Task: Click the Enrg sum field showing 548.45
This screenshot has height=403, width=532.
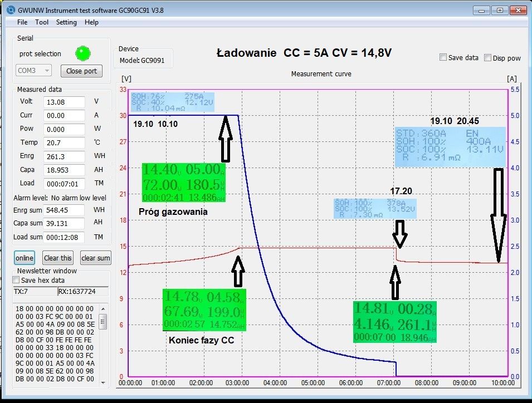Action: point(64,210)
